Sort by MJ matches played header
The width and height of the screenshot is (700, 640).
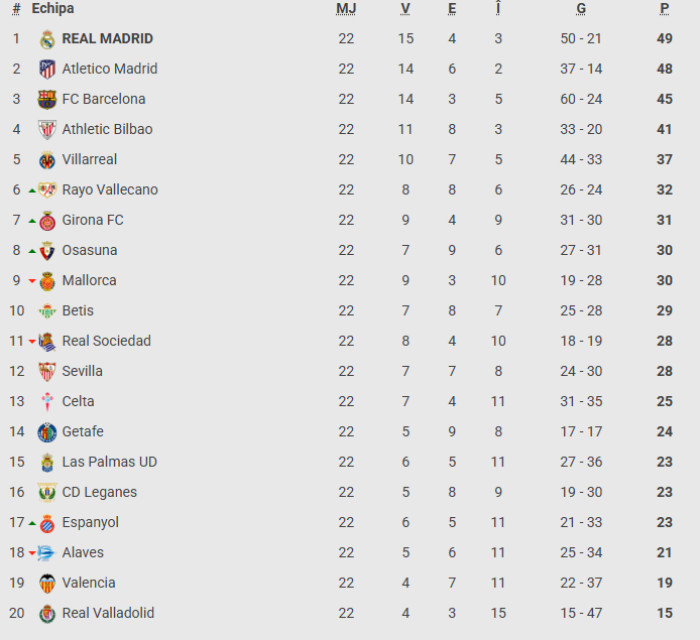(346, 8)
